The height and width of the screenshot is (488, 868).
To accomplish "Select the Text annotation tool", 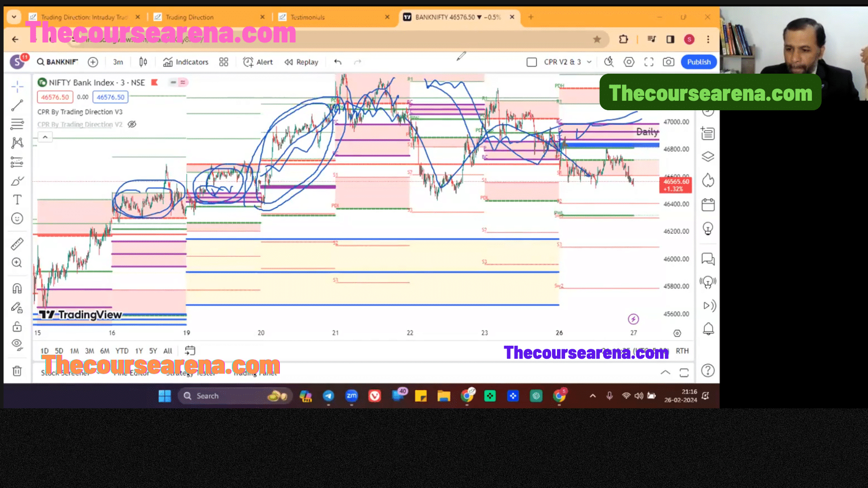I will (x=17, y=200).
